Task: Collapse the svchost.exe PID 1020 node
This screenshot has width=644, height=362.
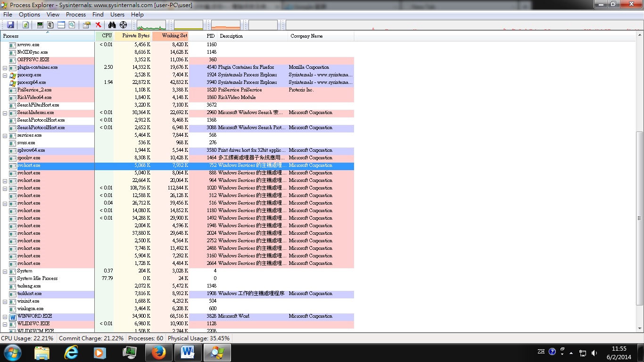Action: tap(5, 188)
